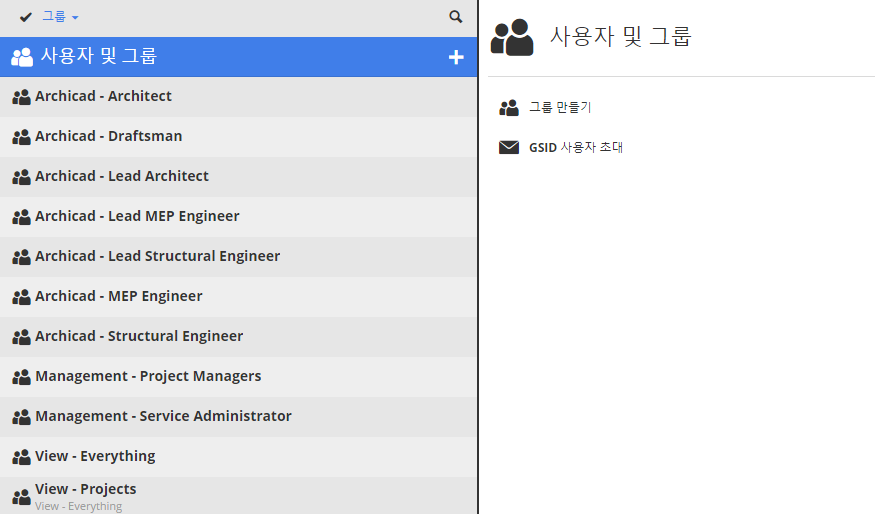
Task: Open Archicad - Lead MEP Engineer group
Action: click(x=137, y=217)
